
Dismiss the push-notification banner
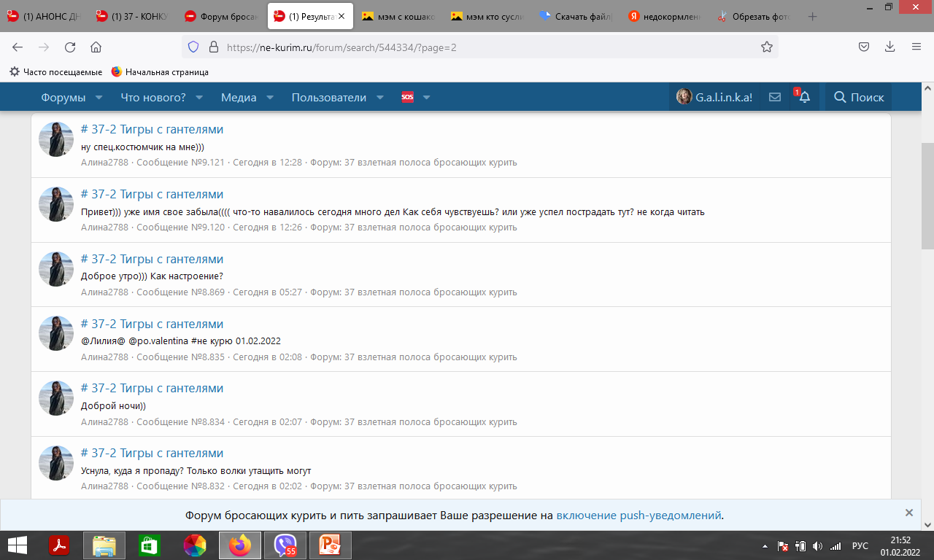click(908, 513)
